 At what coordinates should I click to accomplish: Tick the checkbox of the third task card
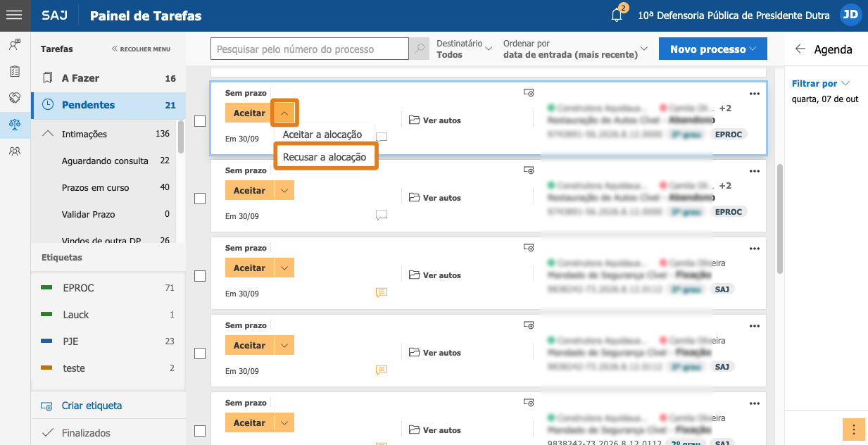tap(200, 276)
